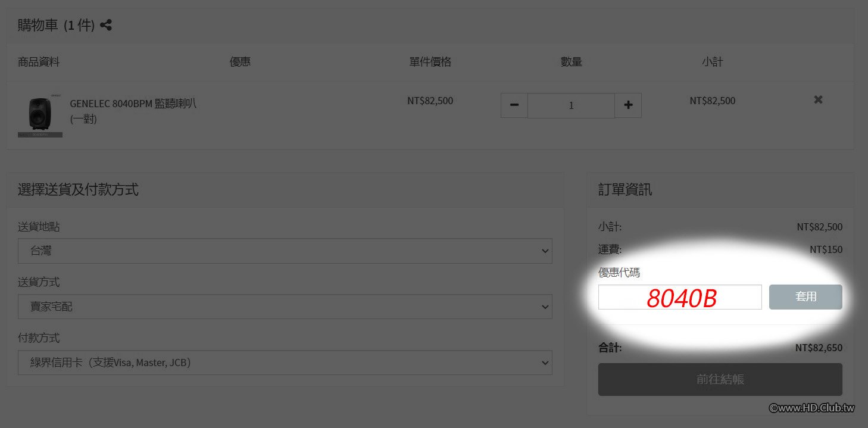868x428 pixels.
Task: Focus the quantity input showing 1
Action: click(x=571, y=105)
